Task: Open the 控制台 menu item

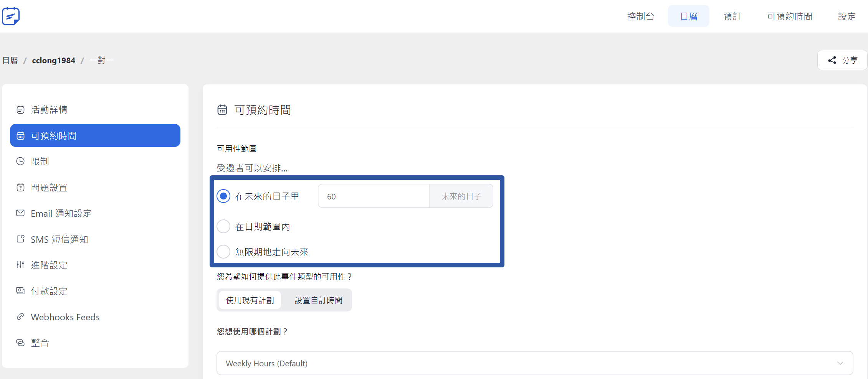Action: [640, 16]
